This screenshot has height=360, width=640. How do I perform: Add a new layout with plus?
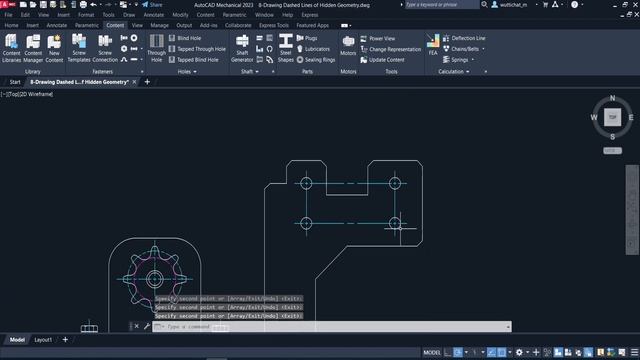(x=65, y=340)
